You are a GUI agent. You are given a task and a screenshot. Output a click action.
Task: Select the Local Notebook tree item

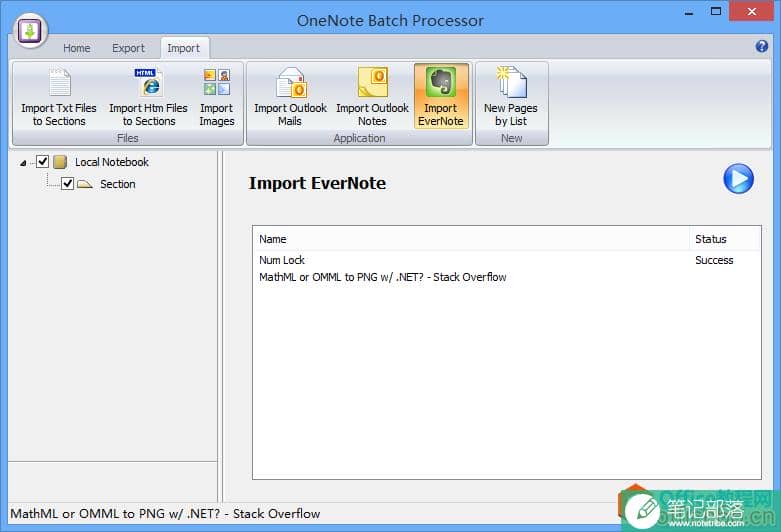(x=112, y=162)
